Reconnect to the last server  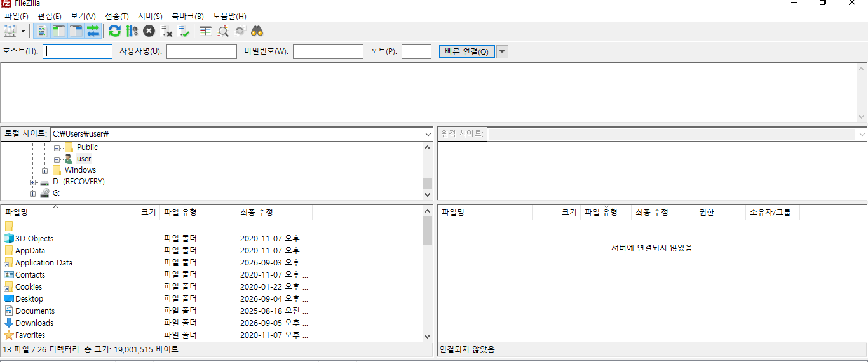click(x=184, y=30)
